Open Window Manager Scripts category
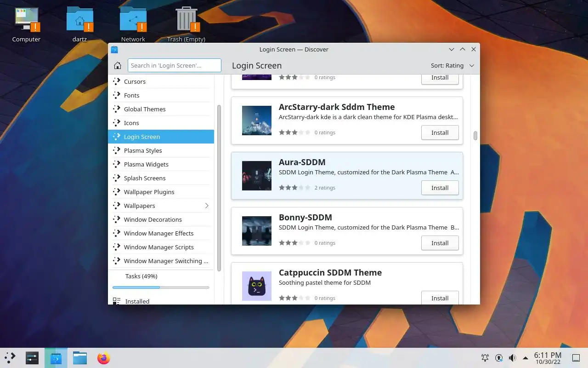 click(161, 247)
